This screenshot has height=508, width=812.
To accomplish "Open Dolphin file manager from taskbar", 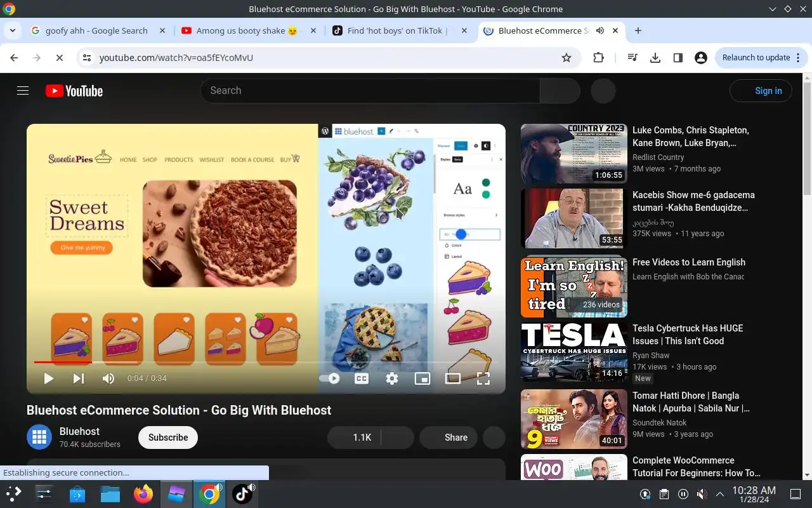I will click(110, 493).
